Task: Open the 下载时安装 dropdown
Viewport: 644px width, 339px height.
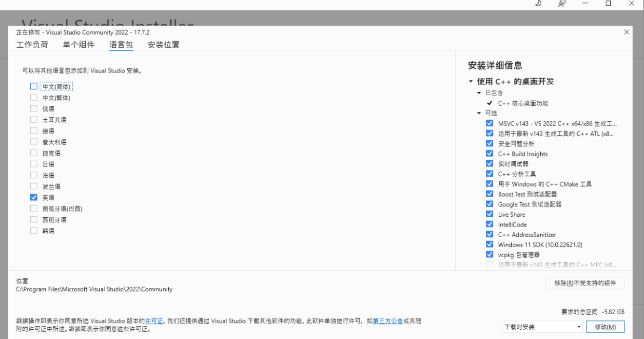Action: (x=542, y=327)
